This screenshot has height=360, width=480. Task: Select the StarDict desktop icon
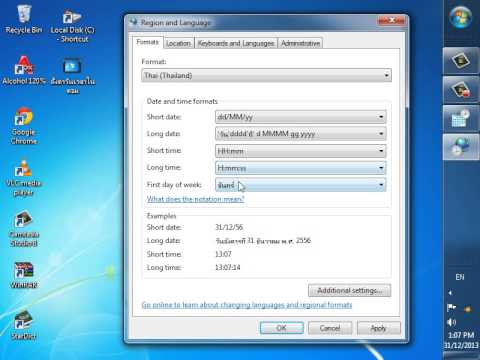(23, 324)
